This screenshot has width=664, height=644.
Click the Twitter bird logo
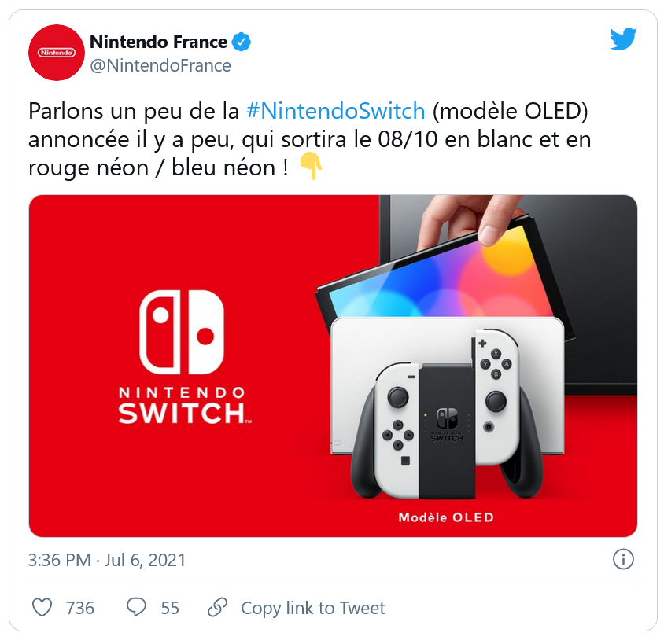(623, 39)
